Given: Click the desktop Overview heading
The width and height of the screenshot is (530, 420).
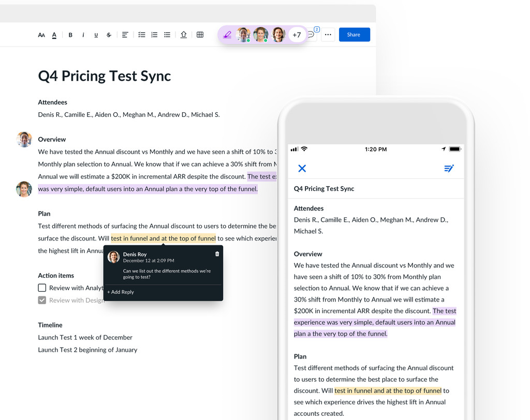Looking at the screenshot, I should click(52, 139).
